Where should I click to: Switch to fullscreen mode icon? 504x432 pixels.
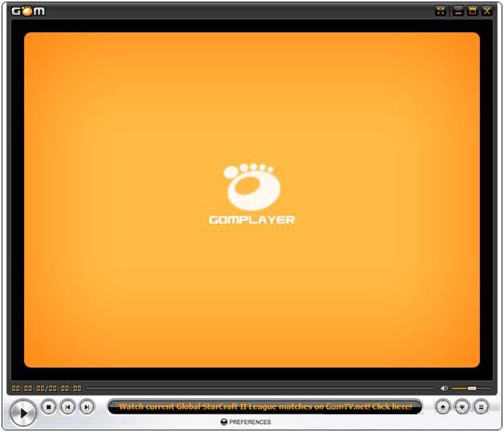point(440,10)
